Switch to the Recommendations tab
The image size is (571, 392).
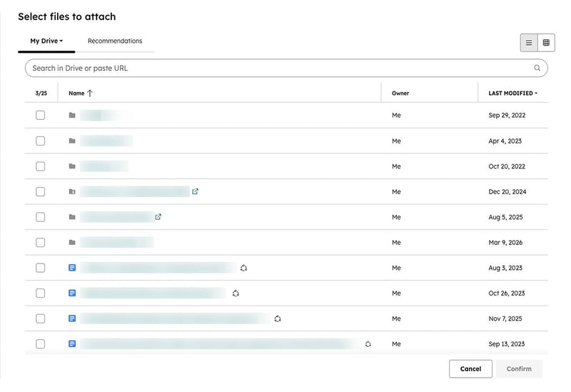click(x=115, y=41)
